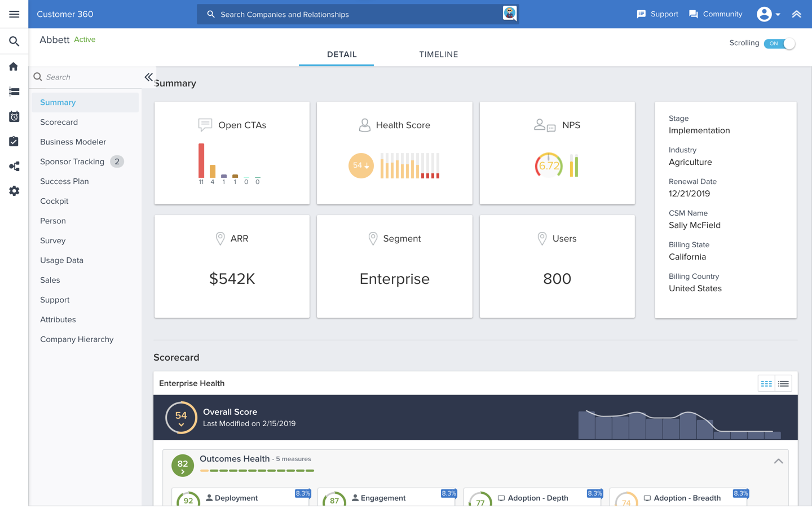Screen dimensions: 812x508
Task: Collapse the Outcomes Health section
Action: [x=778, y=461]
